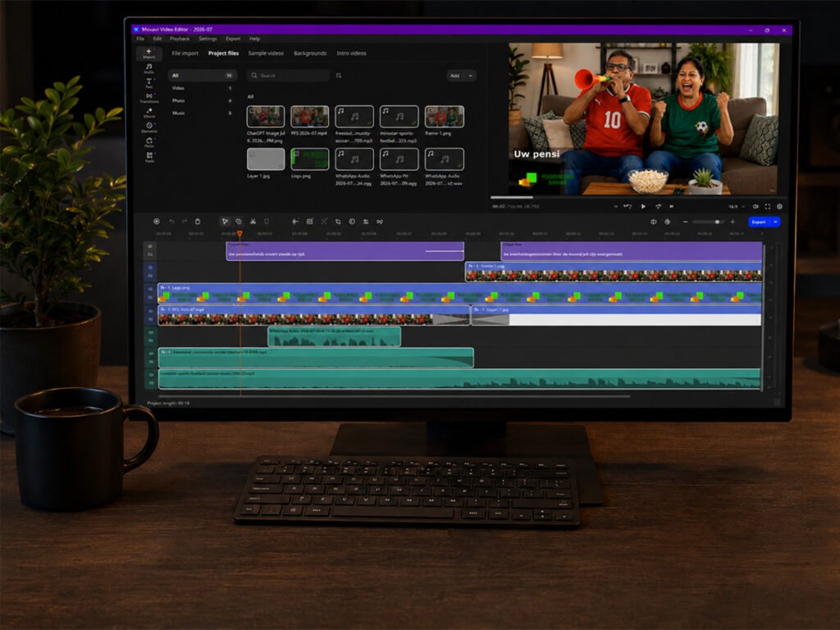Select the crop tool in timeline toolbar

pos(338,221)
